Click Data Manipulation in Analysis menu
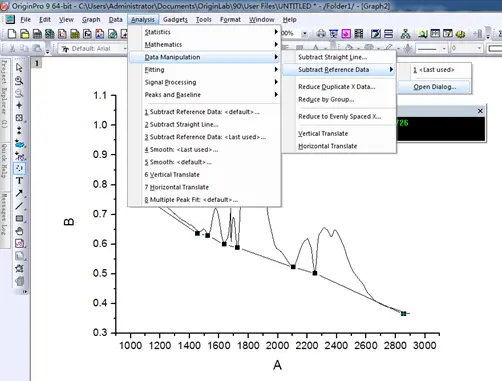This screenshot has height=381, width=502. tap(204, 57)
